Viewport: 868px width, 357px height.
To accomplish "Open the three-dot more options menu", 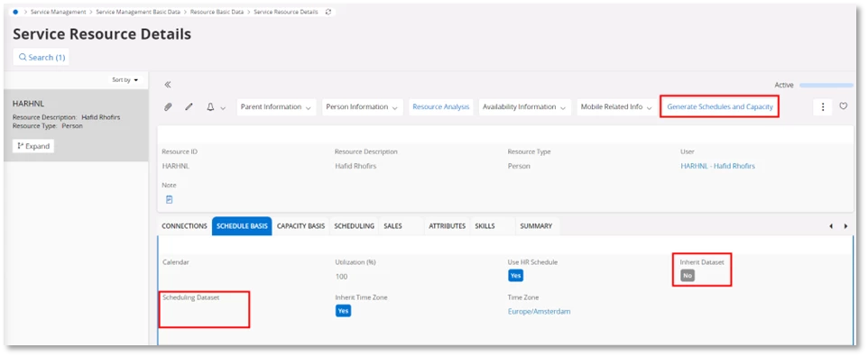I will [823, 106].
